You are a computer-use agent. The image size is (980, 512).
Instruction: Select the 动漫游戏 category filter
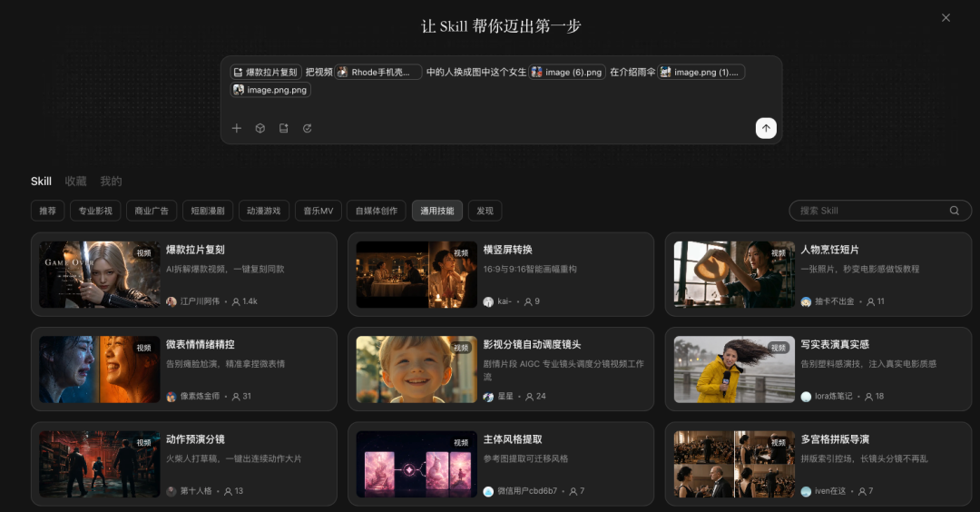tap(264, 211)
